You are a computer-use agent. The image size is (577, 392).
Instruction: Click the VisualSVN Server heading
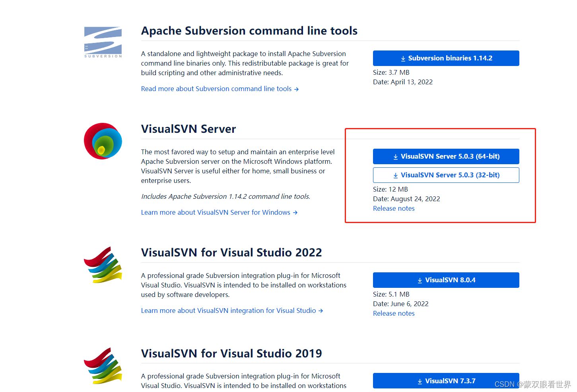pyautogui.click(x=188, y=129)
